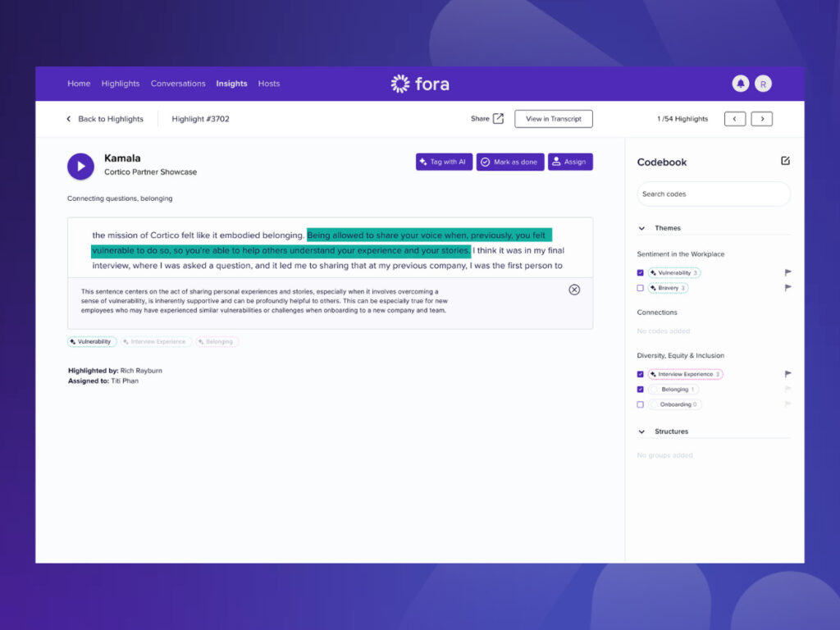
Task: Go to previous highlight arrow
Action: (x=734, y=119)
